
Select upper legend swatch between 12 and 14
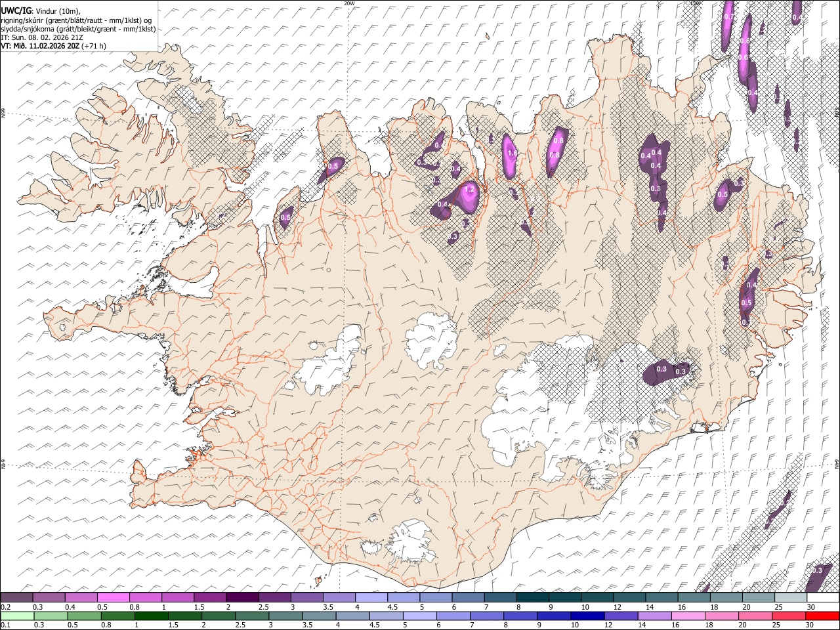click(629, 597)
